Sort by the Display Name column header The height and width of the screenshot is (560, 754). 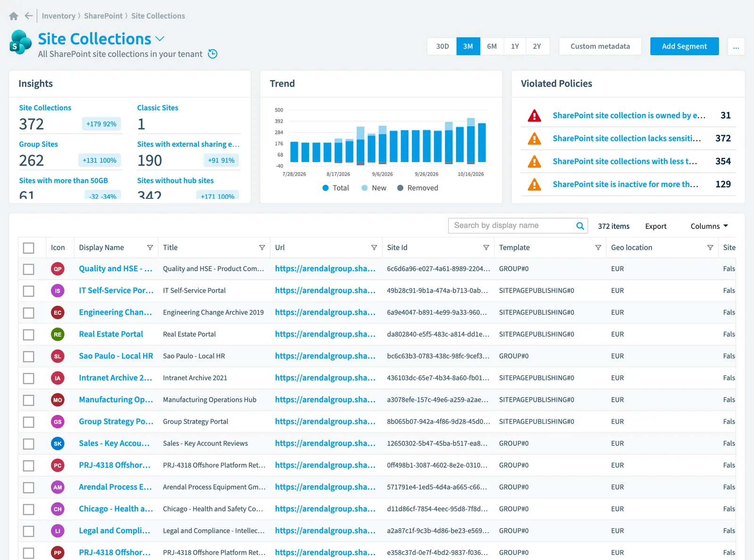[x=101, y=248]
